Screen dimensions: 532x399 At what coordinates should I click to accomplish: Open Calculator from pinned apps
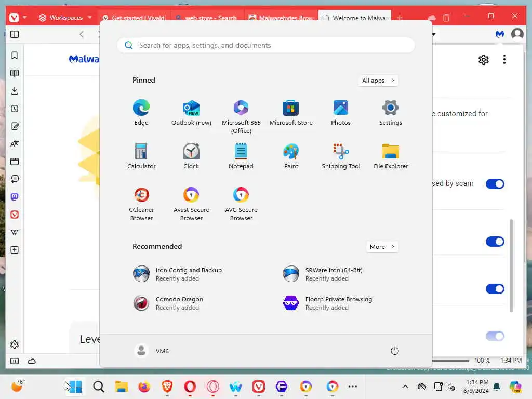point(141,156)
